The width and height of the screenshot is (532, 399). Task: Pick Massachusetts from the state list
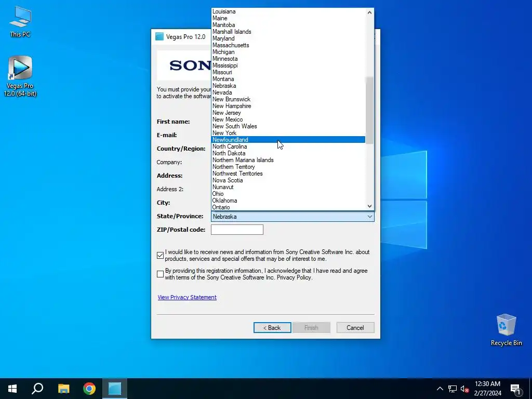(x=288, y=46)
